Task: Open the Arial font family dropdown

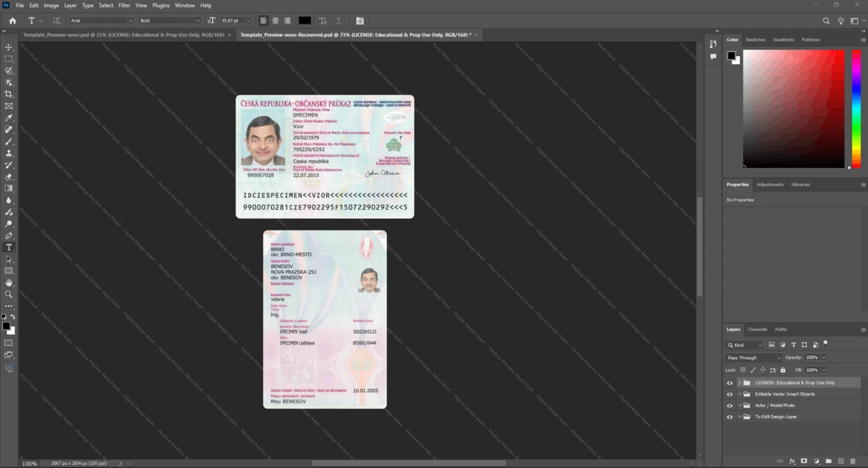Action: pos(101,21)
